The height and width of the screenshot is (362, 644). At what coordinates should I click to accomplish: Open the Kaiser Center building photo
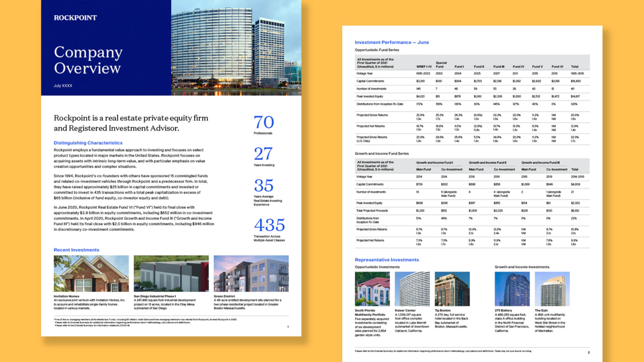(x=412, y=289)
